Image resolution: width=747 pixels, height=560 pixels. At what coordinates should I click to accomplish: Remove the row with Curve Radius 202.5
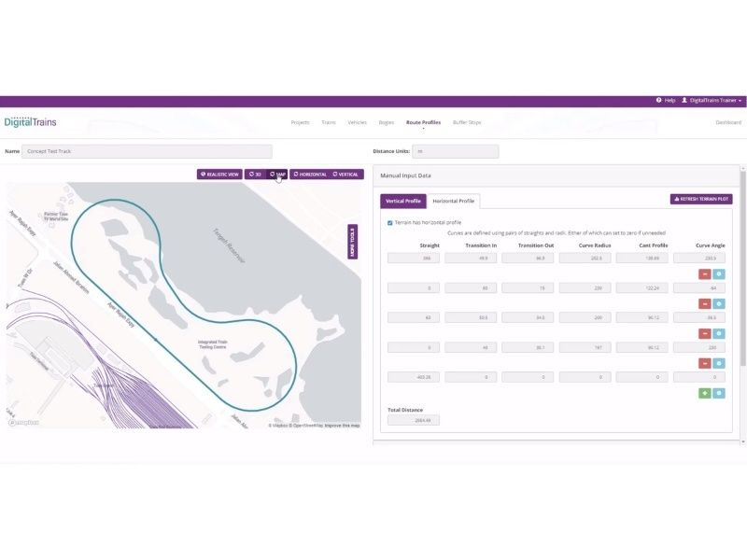pos(705,273)
